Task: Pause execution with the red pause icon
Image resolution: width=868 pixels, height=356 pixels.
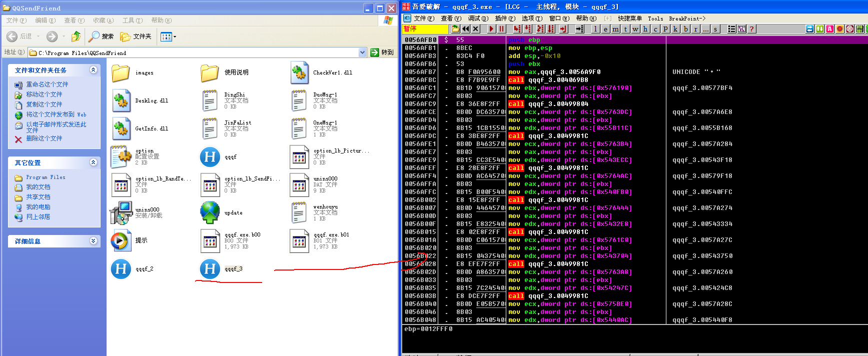Action: pyautogui.click(x=502, y=29)
